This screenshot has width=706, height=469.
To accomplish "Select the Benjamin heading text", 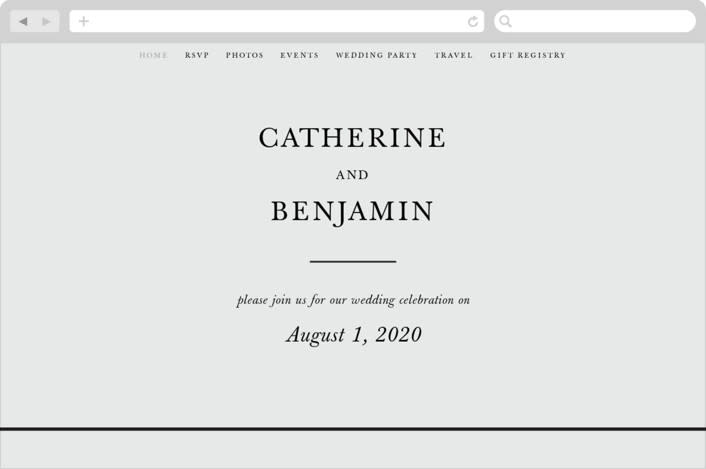I will [352, 212].
